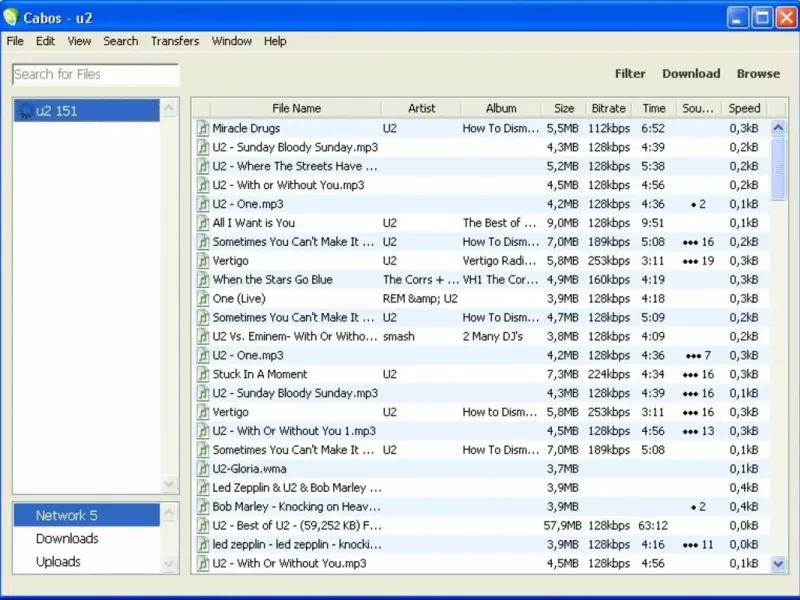The height and width of the screenshot is (600, 800).
Task: Click the file icon beside When the Stars Go Blue
Action: 203,280
